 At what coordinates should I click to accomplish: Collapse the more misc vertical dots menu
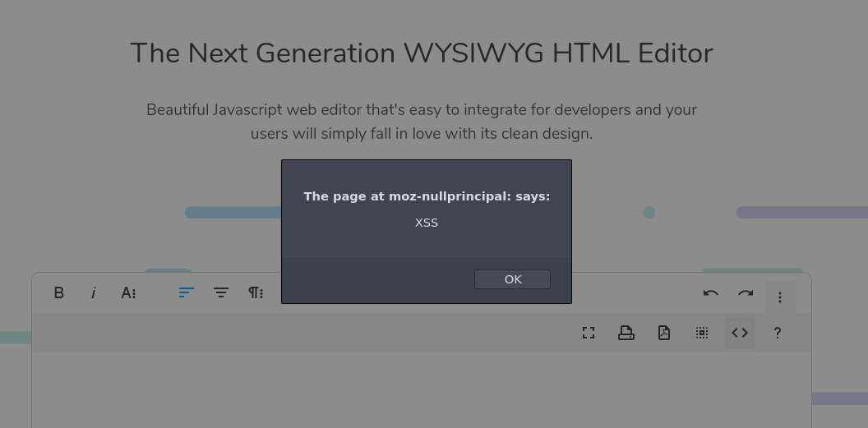780,297
